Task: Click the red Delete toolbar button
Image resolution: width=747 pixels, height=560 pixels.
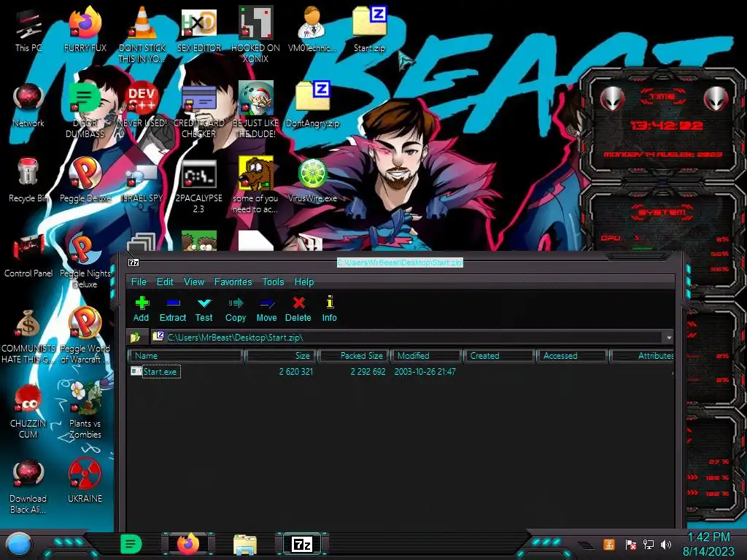Action: [298, 309]
